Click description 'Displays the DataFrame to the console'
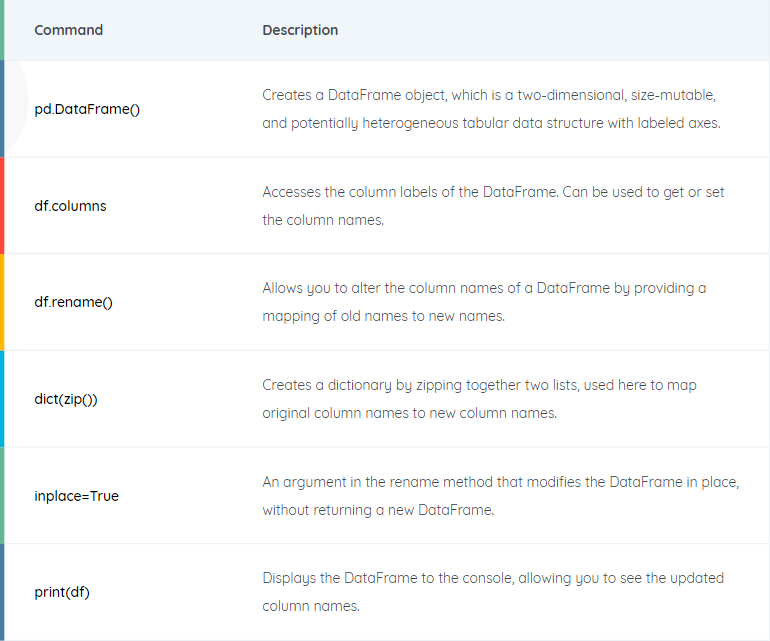 (493, 592)
